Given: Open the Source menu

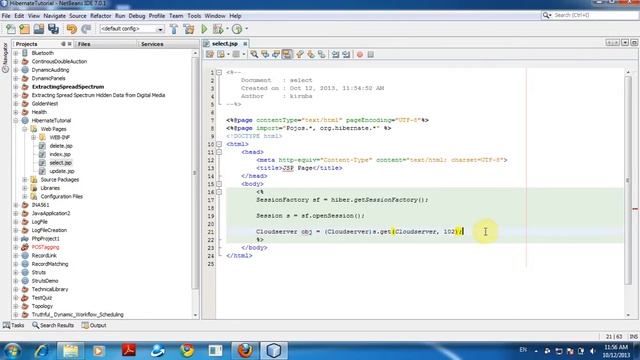Looking at the screenshot, I should 78,16.
